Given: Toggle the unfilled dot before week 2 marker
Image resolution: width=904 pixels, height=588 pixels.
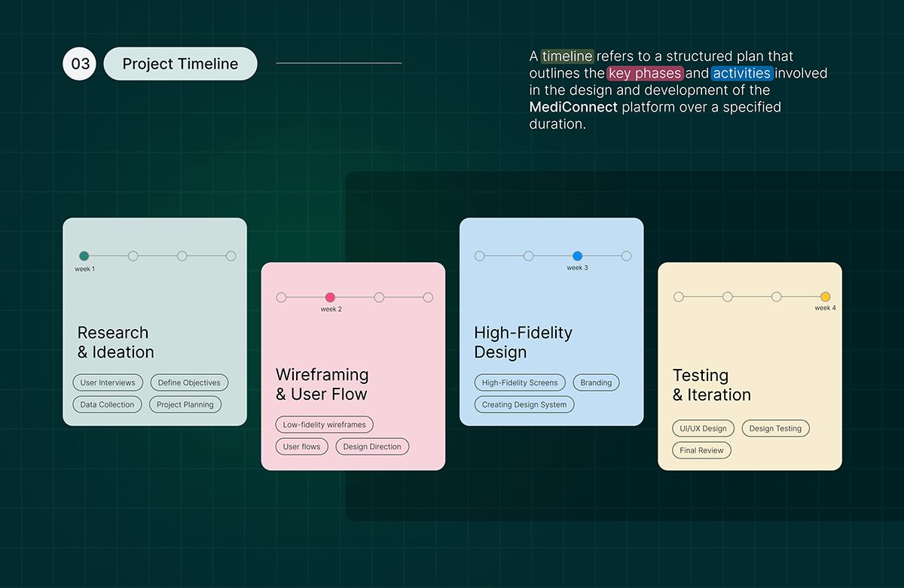Looking at the screenshot, I should [x=281, y=297].
